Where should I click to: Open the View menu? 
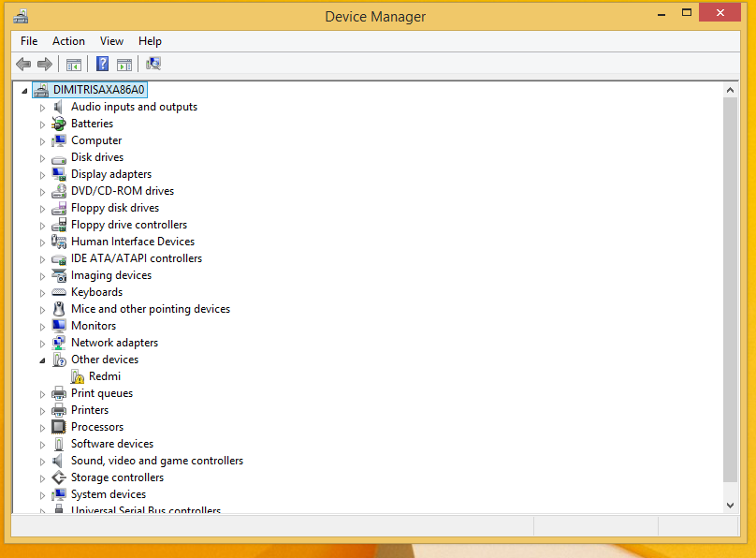tap(111, 41)
